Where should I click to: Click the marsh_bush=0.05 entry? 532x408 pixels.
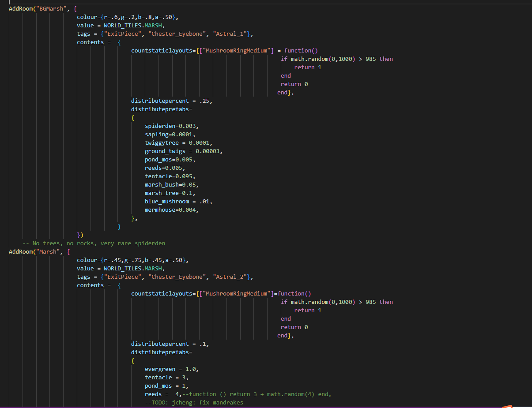[169, 185]
